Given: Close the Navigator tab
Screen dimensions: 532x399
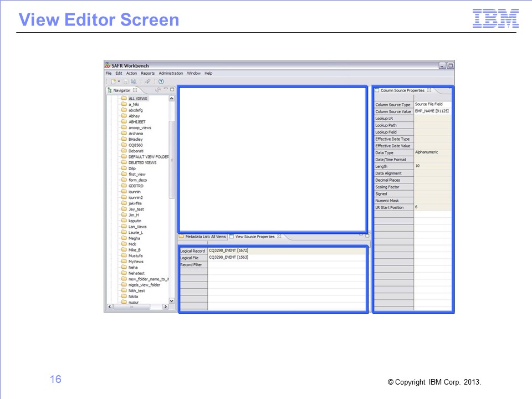Looking at the screenshot, I should click(135, 90).
